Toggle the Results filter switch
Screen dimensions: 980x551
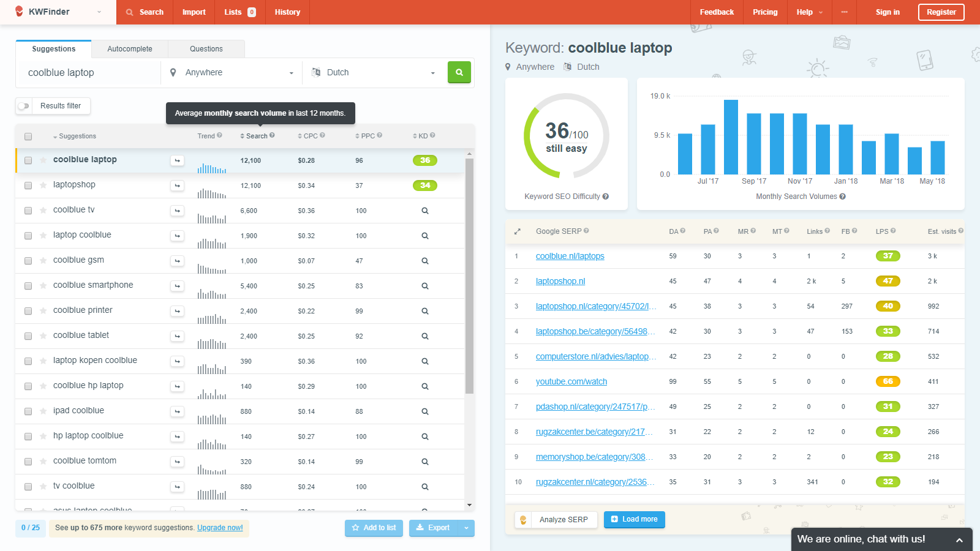[x=24, y=106]
